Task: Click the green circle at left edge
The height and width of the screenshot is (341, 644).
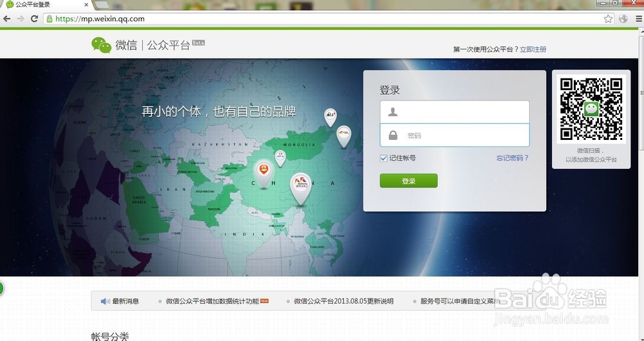Action: tap(1, 288)
